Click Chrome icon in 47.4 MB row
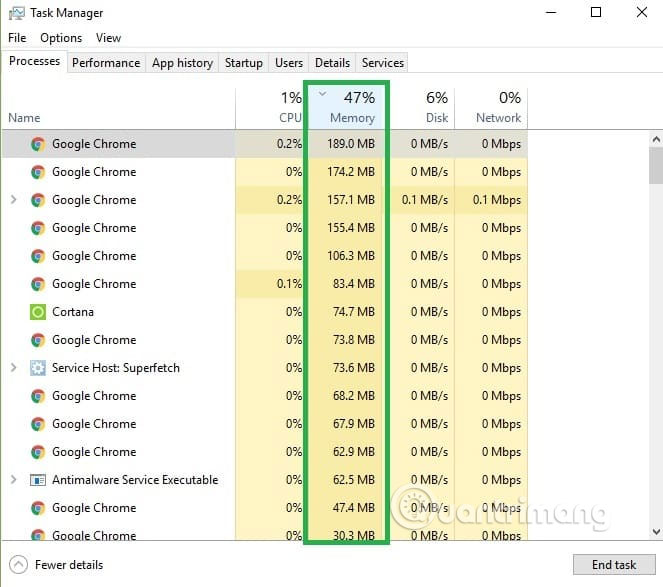The width and height of the screenshot is (663, 587). pyautogui.click(x=38, y=508)
